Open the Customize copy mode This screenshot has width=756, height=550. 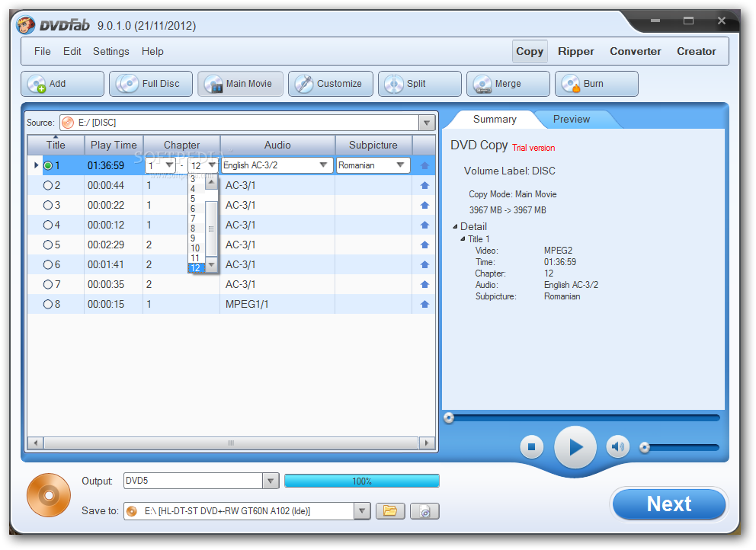point(330,84)
